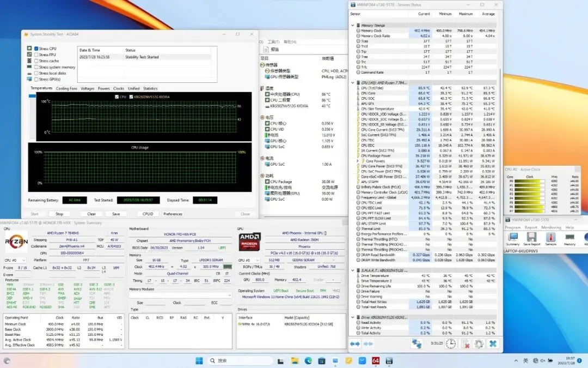
Task: Collapse the S.M.A.R.T. KBG50ZNV512G sensor group
Action: [352, 270]
